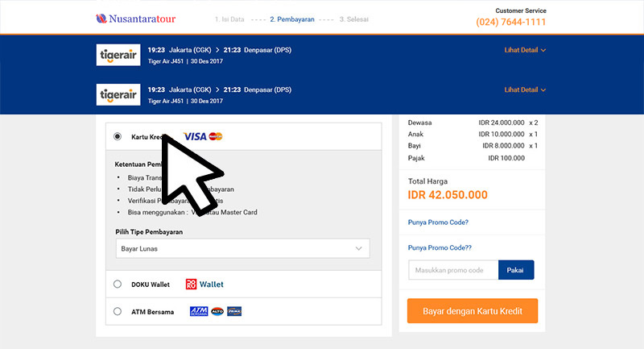The image size is (644, 349).
Task: Click the Nusantaratour logo
Action: 136,19
